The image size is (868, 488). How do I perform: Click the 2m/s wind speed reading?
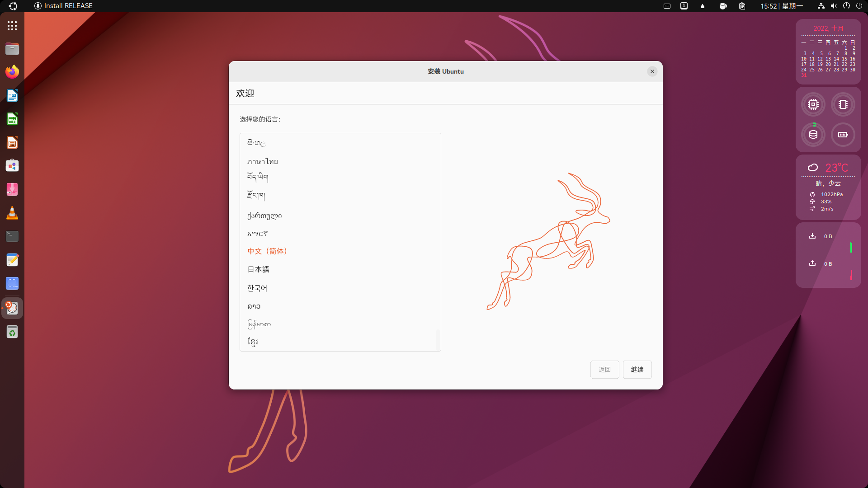[x=827, y=209]
